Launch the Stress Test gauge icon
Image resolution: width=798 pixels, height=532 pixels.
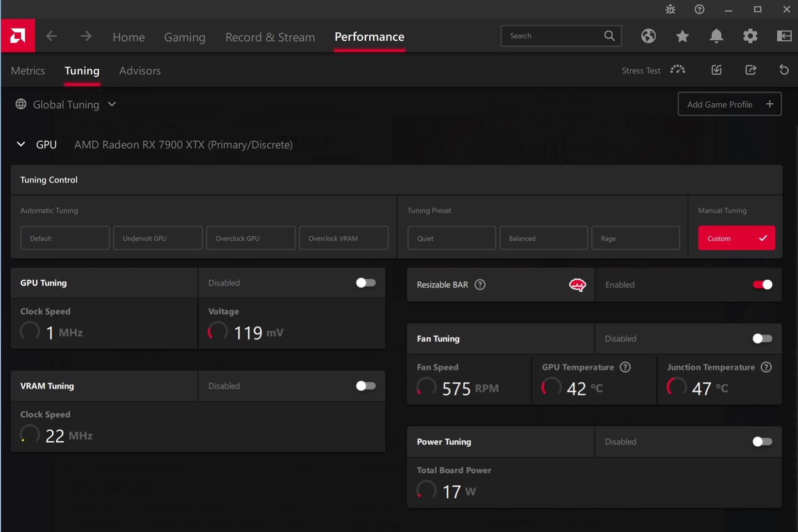pyautogui.click(x=678, y=70)
